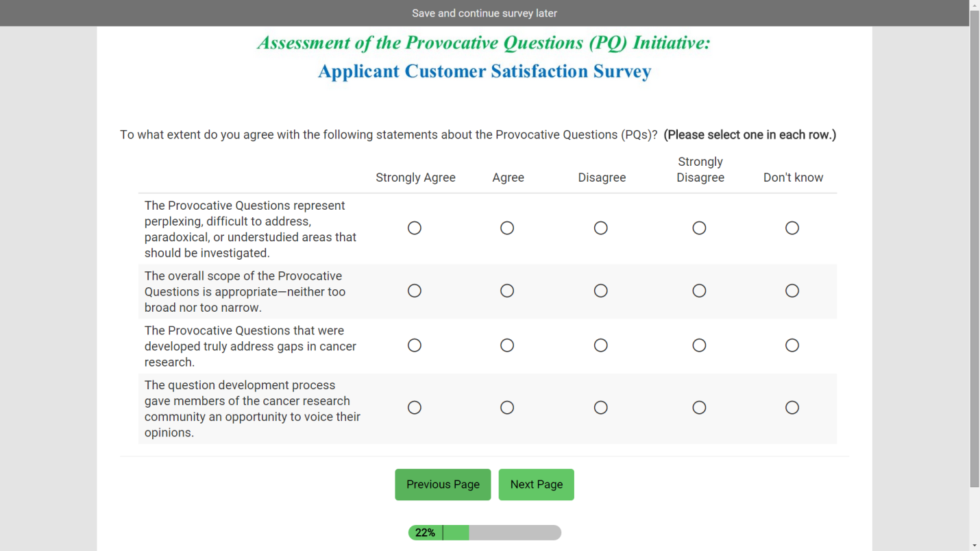
Task: Choose Don't know for gaps in cancer research
Action: click(792, 345)
